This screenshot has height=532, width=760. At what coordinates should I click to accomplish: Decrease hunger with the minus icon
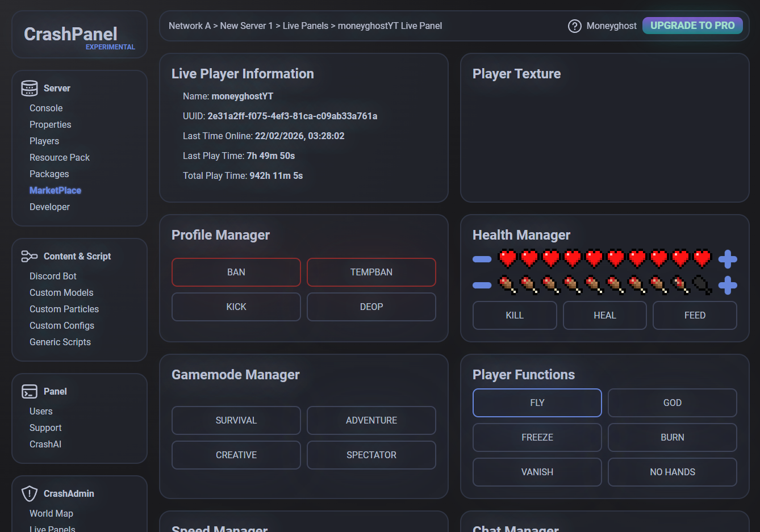[482, 285]
